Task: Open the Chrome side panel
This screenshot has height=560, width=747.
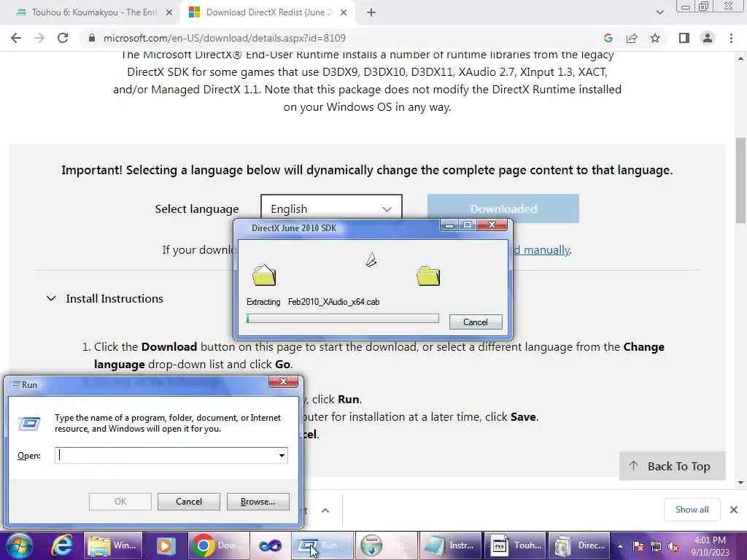Action: click(x=684, y=38)
